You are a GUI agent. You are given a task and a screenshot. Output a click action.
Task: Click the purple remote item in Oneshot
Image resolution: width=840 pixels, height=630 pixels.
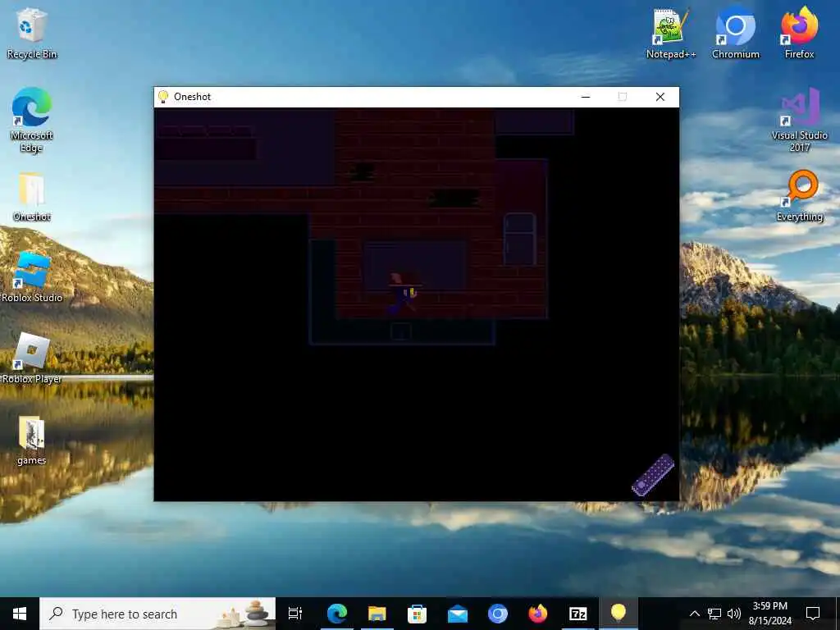[652, 475]
